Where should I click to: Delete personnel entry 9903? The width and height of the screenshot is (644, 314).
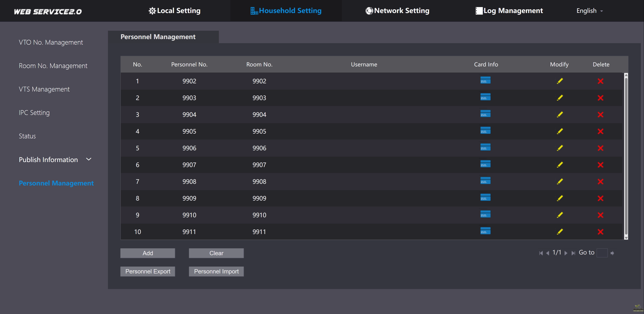click(600, 98)
